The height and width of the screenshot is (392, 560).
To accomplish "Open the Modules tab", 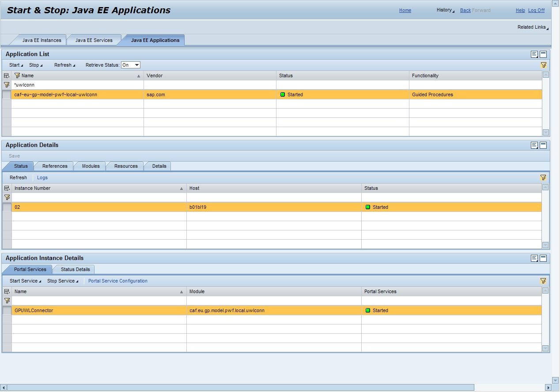I will [x=91, y=166].
